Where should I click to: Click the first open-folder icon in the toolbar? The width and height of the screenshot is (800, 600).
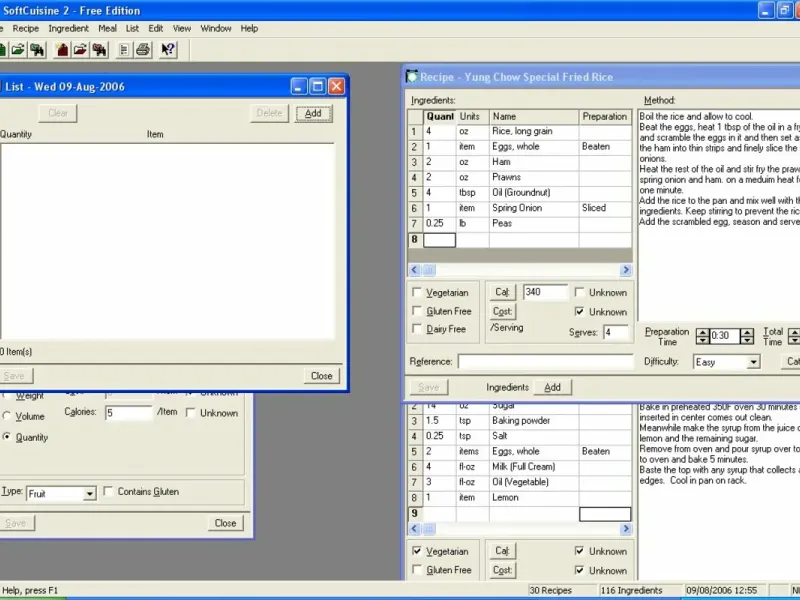(18, 49)
